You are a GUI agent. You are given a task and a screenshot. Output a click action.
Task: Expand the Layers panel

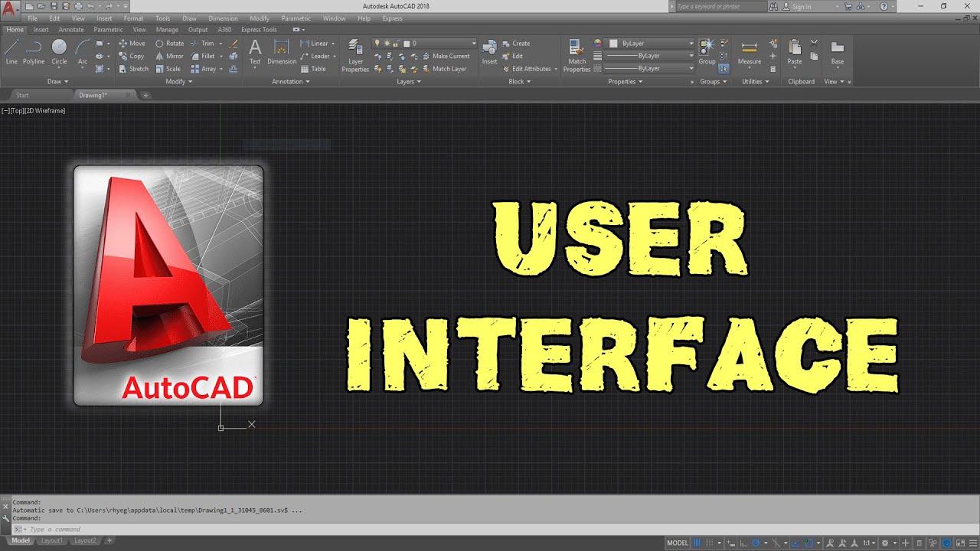point(409,81)
